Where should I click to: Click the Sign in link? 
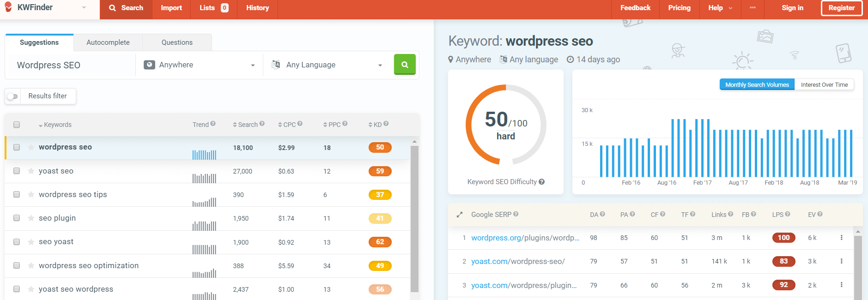[792, 8]
